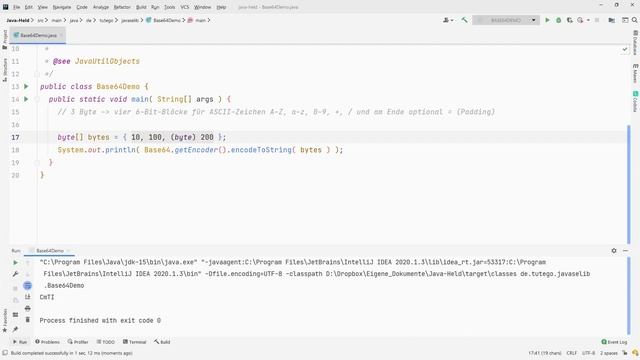This screenshot has height=360, width=640.
Task: Open the Run Anything icon next to search
Action: tap(625, 20)
